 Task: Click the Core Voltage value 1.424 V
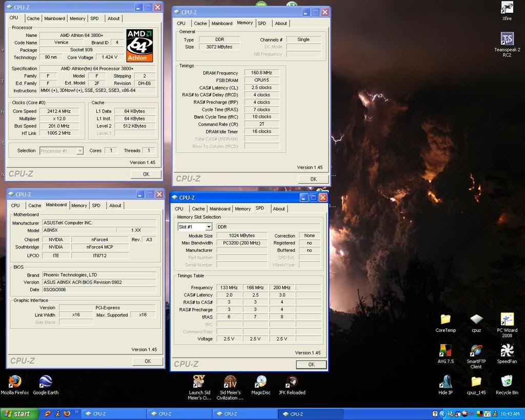[109, 57]
